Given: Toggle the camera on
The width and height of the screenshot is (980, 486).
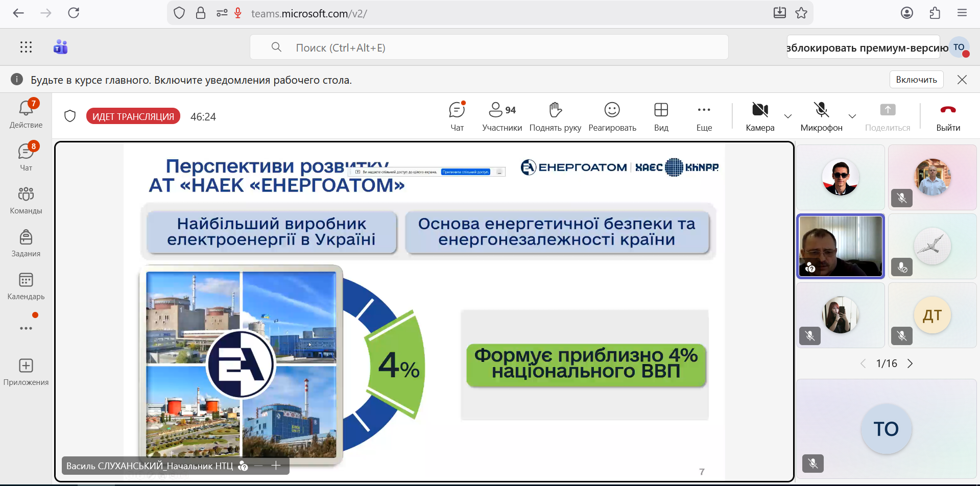Looking at the screenshot, I should (760, 116).
